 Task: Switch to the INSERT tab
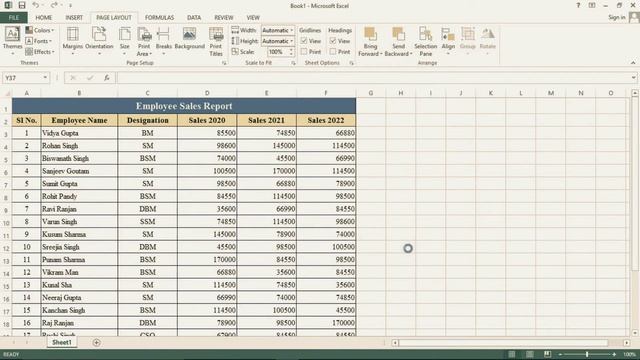pos(74,18)
